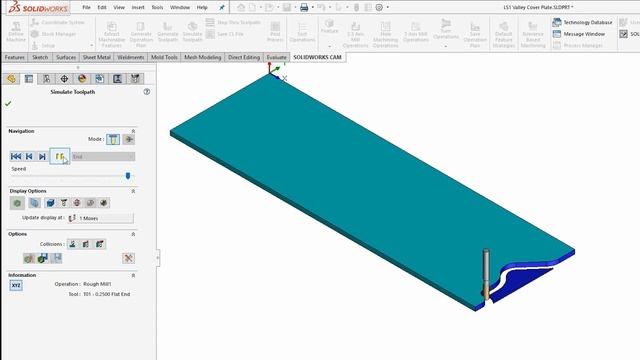Open the Tools menu

[x=157, y=7]
